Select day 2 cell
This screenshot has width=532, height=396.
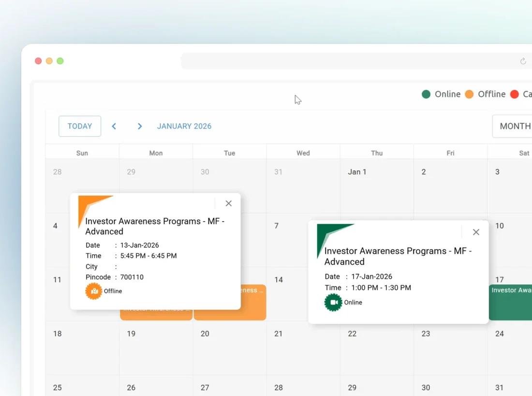click(451, 186)
